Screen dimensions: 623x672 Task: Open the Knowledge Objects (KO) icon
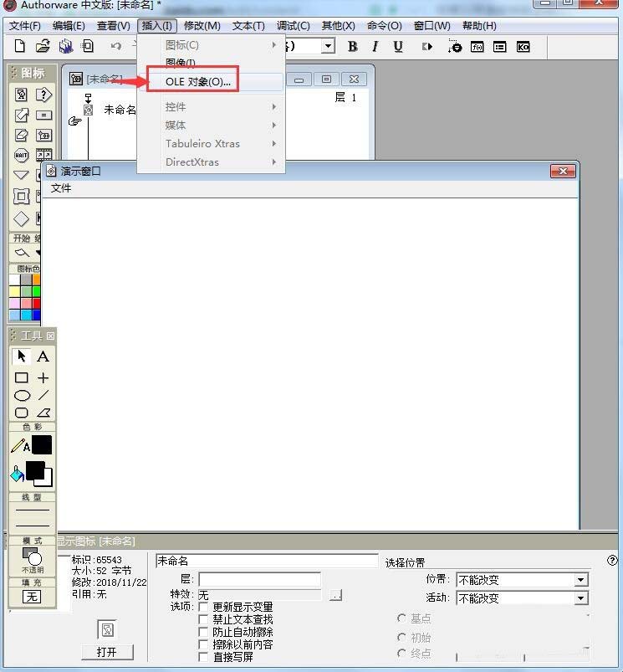pos(523,47)
